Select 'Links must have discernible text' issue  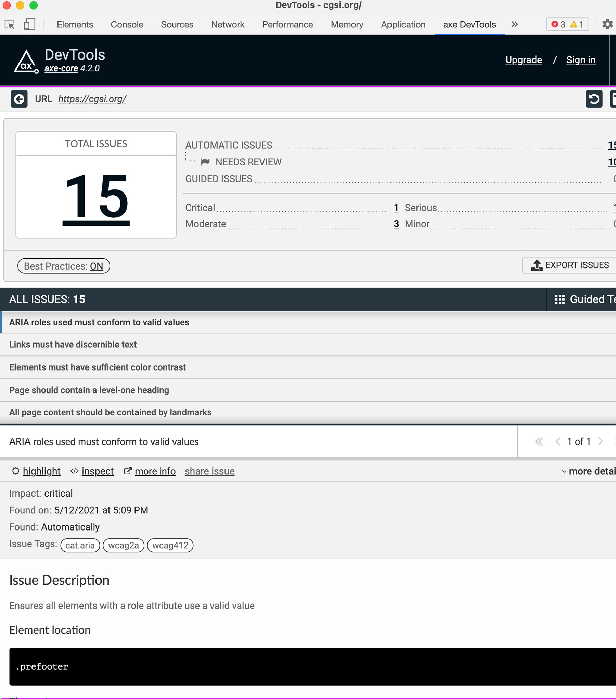click(308, 345)
